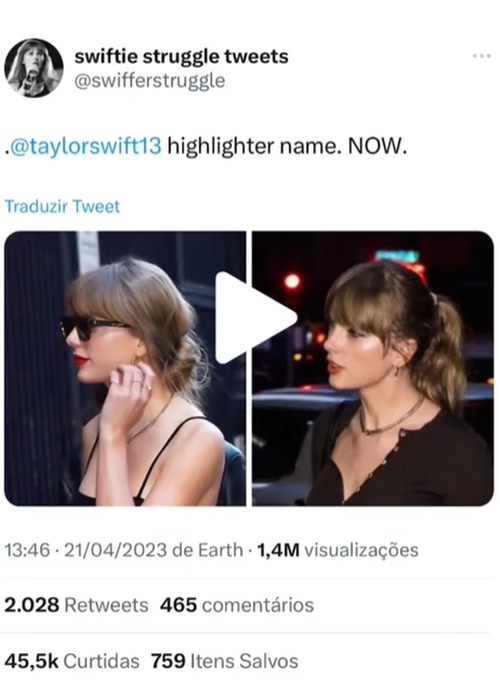View the 1,4M visualizações count
The width and height of the screenshot is (500, 700).
click(338, 550)
